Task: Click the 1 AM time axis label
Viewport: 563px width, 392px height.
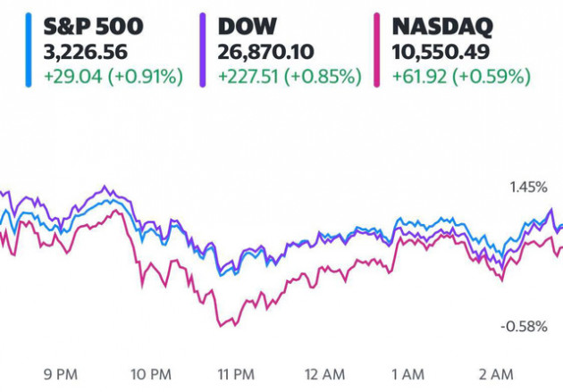Action: [408, 375]
